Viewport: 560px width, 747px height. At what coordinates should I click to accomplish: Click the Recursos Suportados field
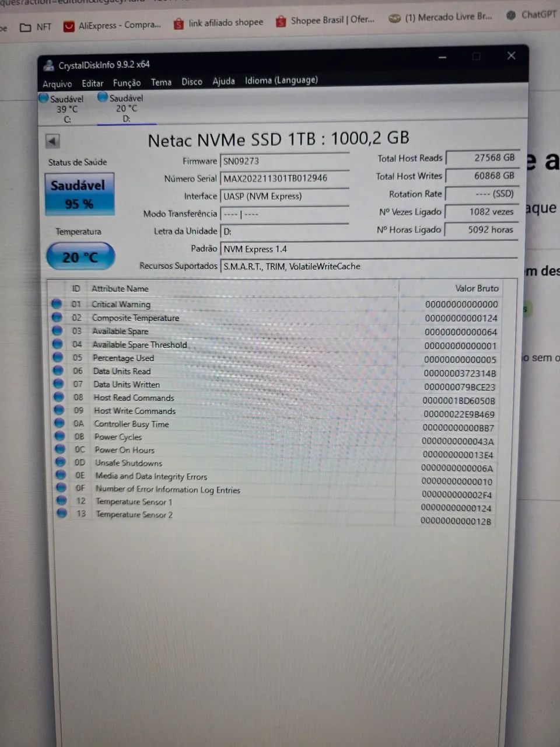tap(369, 266)
